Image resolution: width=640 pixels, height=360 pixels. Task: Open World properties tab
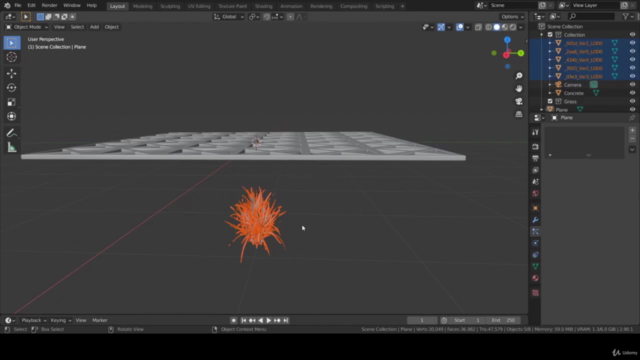pos(536,194)
